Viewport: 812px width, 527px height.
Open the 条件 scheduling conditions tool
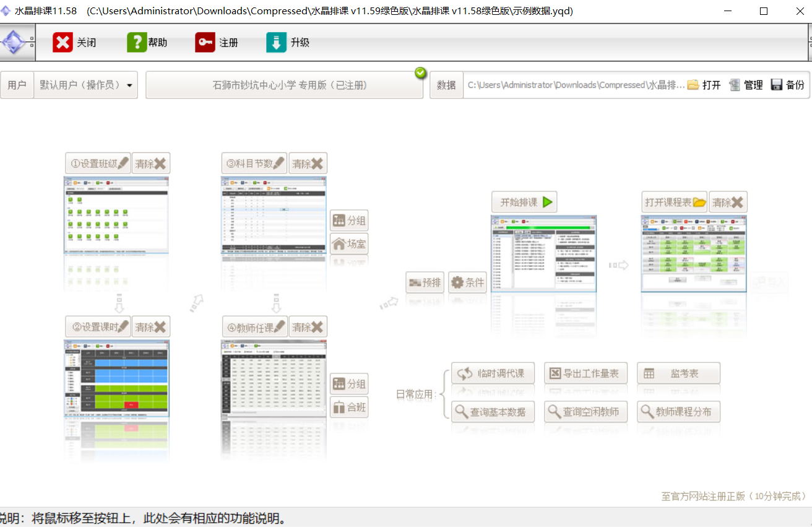469,282
